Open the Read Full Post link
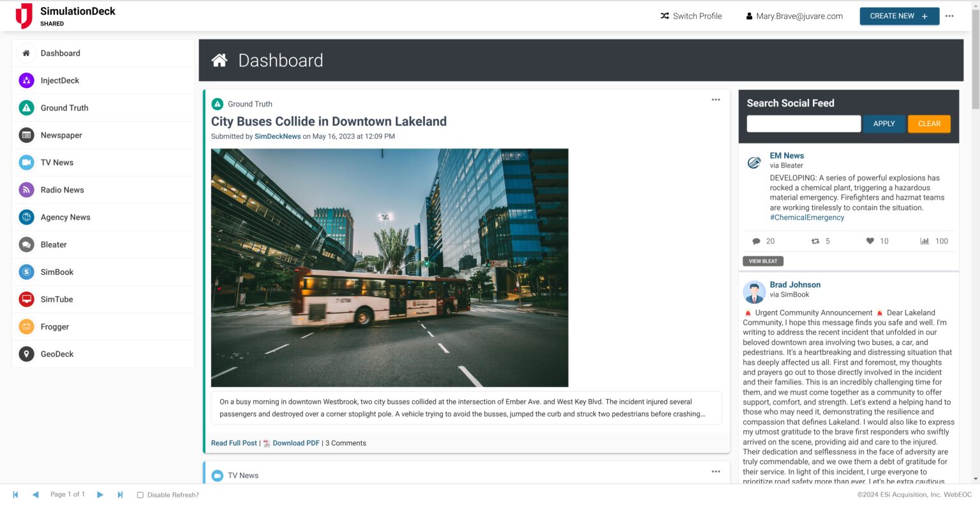Viewport: 980px width, 505px height. coord(234,443)
